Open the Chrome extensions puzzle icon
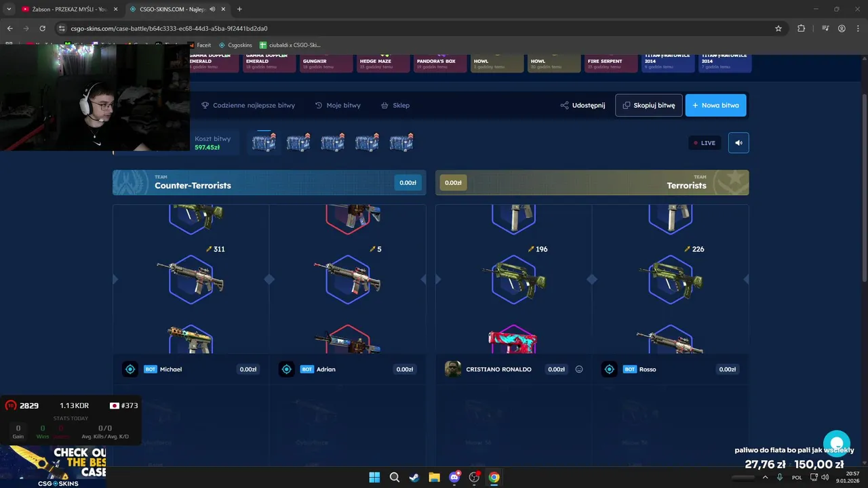Screen dimensions: 868x488 pos(802,28)
